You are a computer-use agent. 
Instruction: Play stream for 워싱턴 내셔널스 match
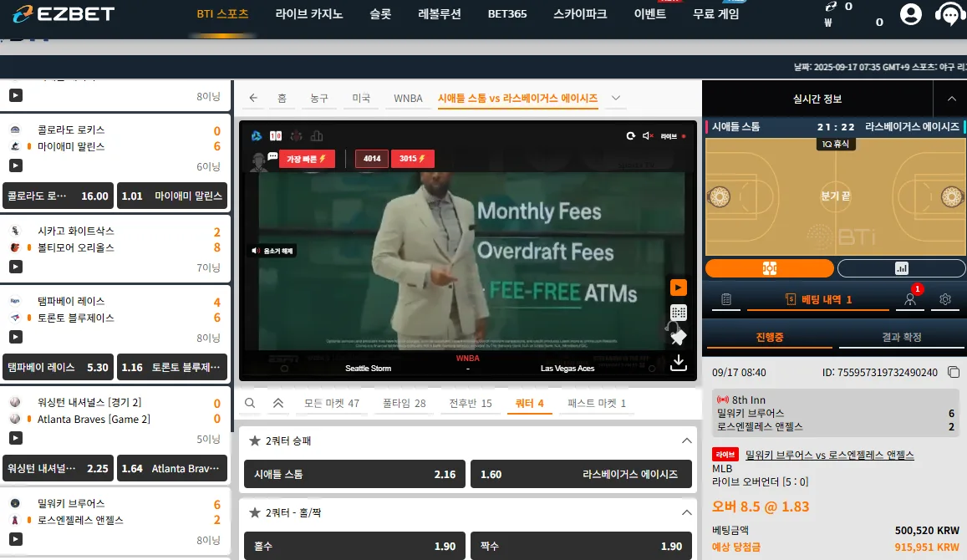click(15, 438)
